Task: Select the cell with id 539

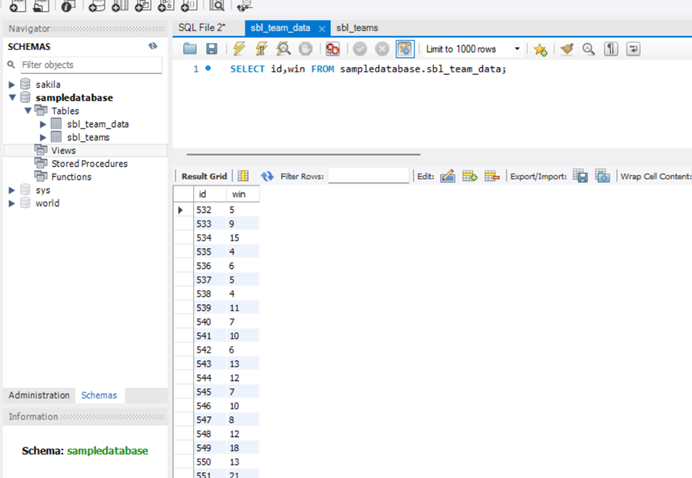Action: click(210, 308)
